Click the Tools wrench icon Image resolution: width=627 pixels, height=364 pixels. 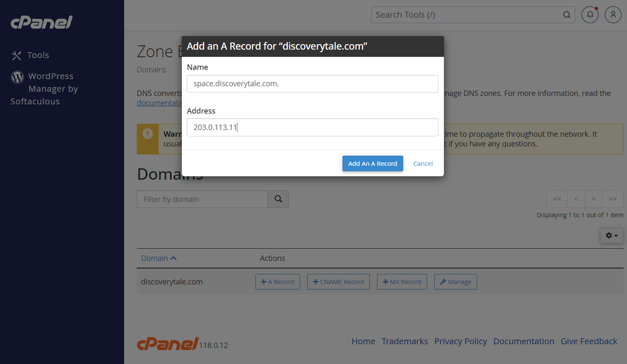pyautogui.click(x=16, y=56)
